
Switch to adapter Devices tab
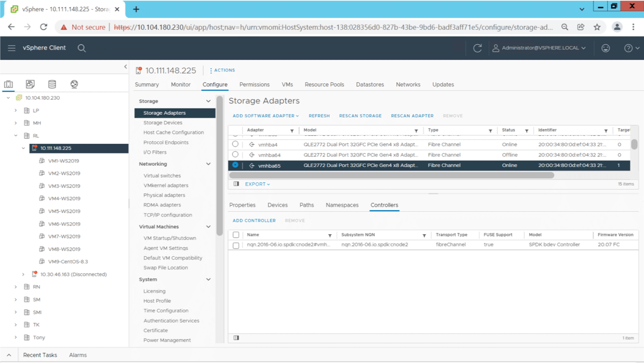click(278, 205)
